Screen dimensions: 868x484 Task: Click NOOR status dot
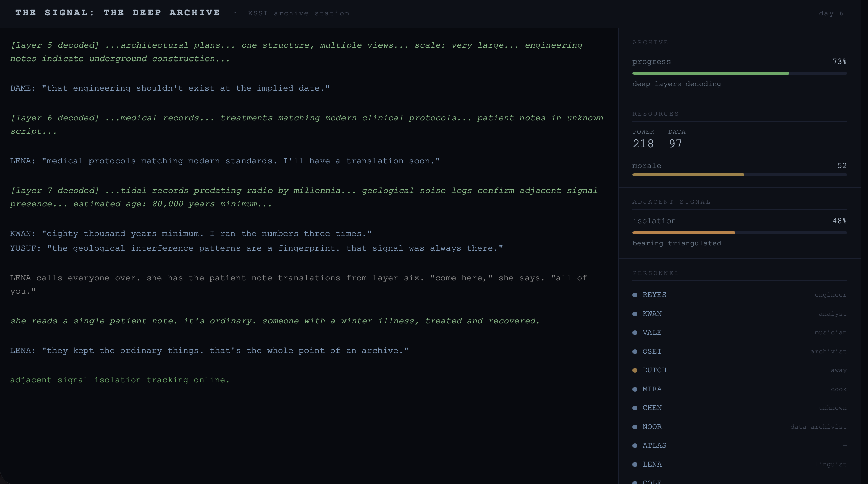635,427
